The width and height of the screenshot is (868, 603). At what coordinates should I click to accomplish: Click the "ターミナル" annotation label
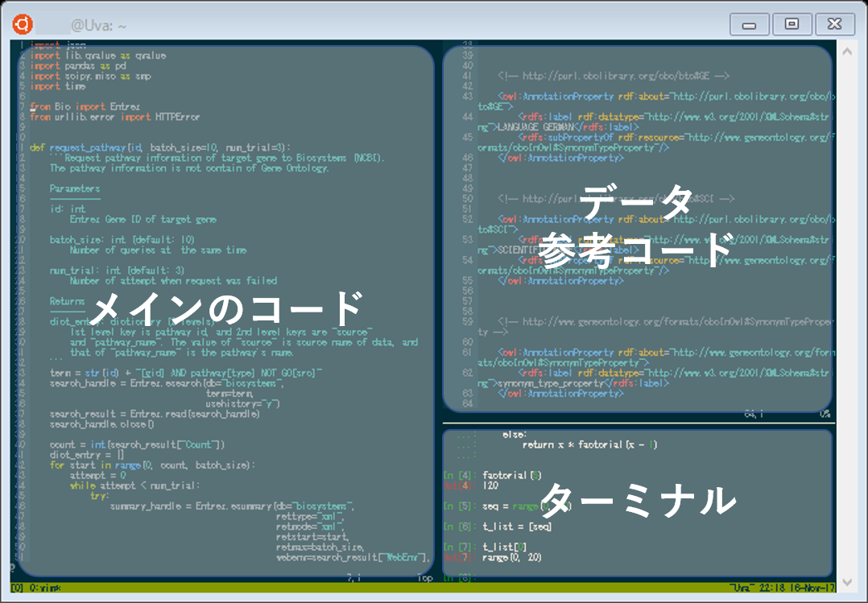click(640, 501)
